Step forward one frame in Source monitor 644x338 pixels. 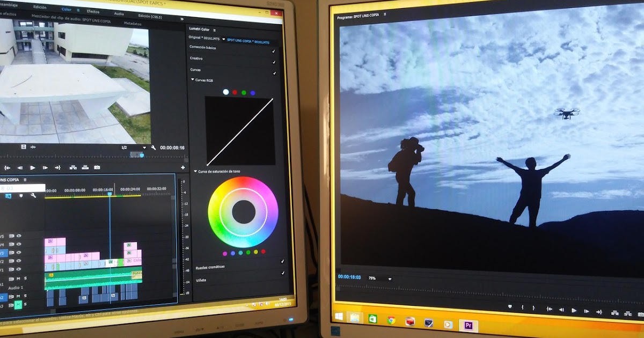[45, 168]
